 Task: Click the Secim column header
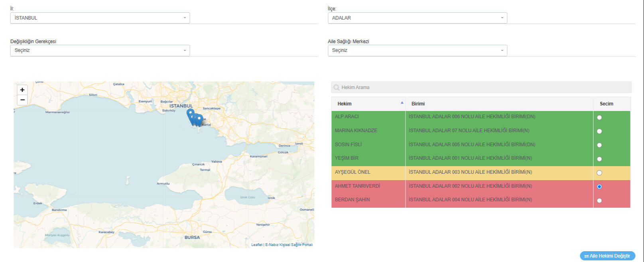[x=606, y=104]
